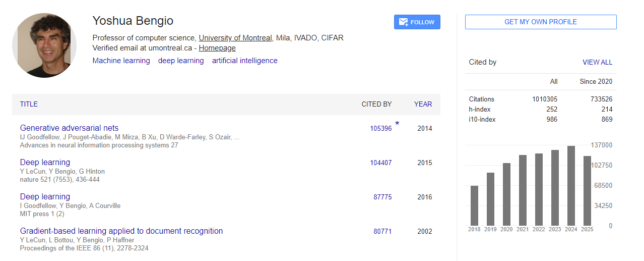Open Yoshua Bengio's profile photo
The height and width of the screenshot is (261, 644).
(x=44, y=45)
